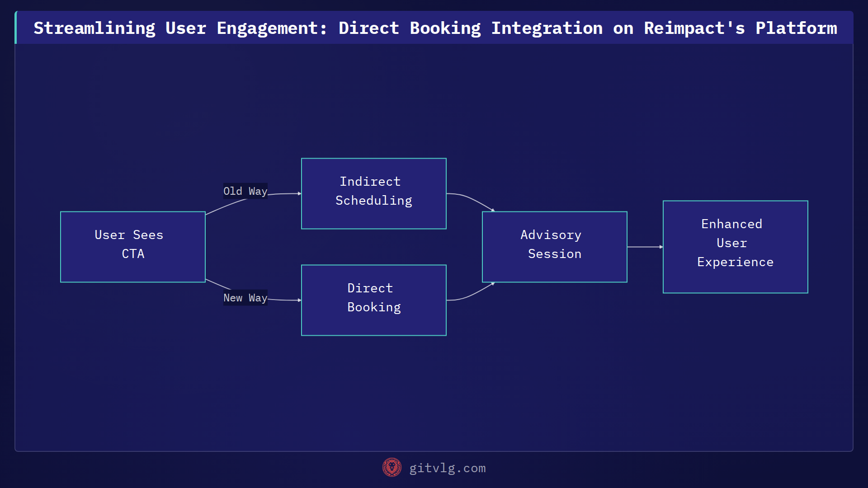Click the 'New Way' edge label

(245, 298)
